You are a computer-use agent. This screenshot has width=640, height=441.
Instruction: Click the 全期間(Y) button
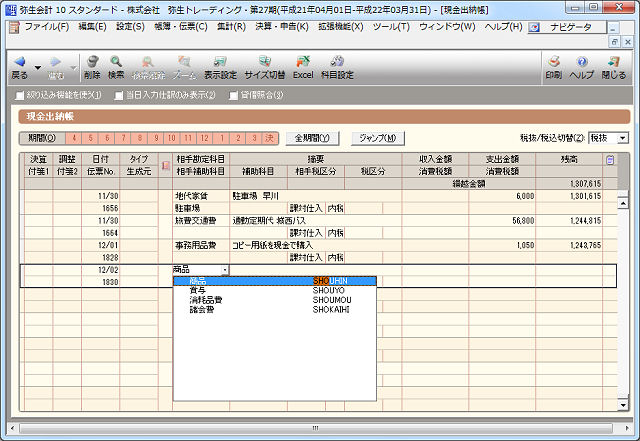[312, 138]
